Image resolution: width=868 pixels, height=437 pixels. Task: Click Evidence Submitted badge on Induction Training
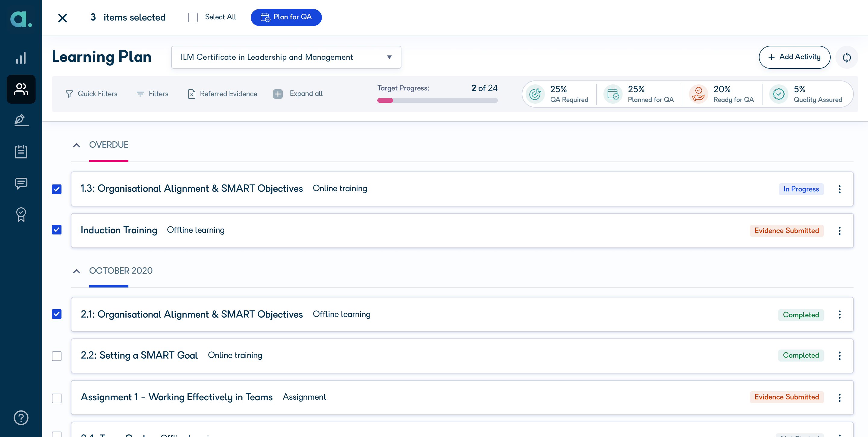[x=786, y=231]
